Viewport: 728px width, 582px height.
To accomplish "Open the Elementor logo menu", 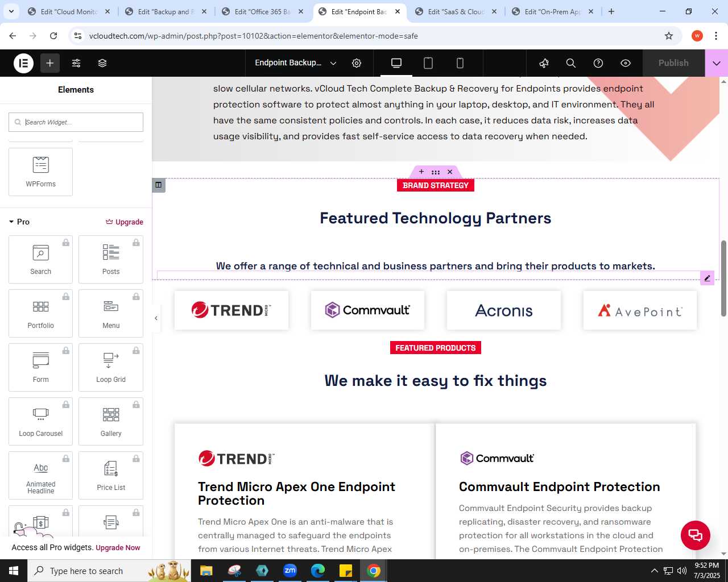I will (x=24, y=63).
